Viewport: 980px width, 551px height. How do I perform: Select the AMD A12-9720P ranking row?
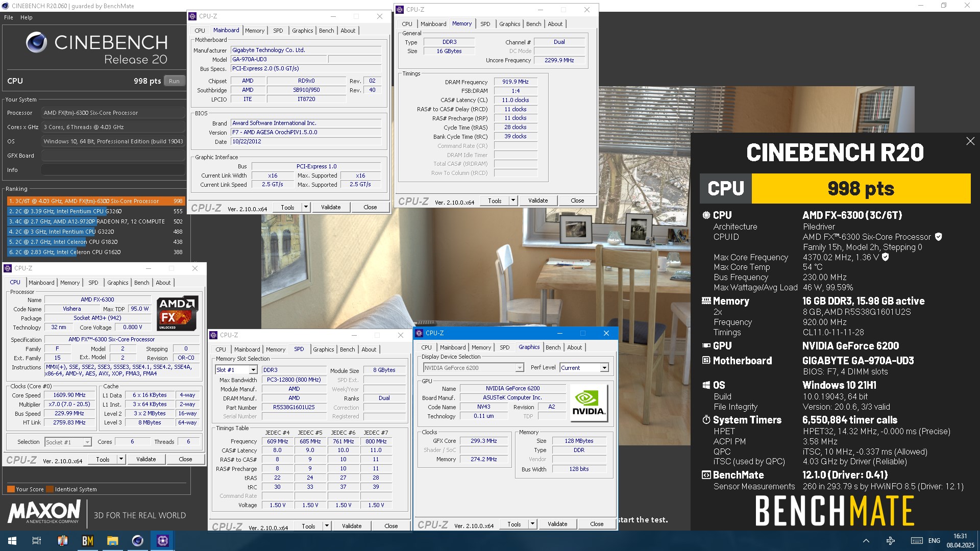point(96,221)
